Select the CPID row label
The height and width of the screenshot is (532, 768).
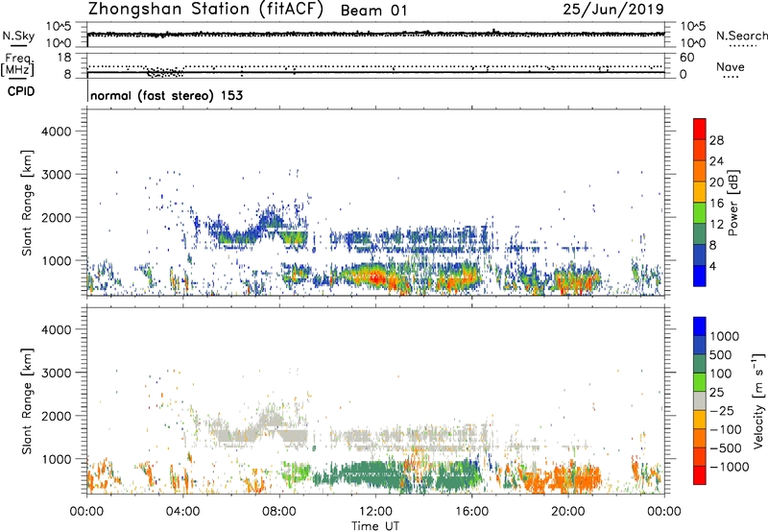coord(21,91)
